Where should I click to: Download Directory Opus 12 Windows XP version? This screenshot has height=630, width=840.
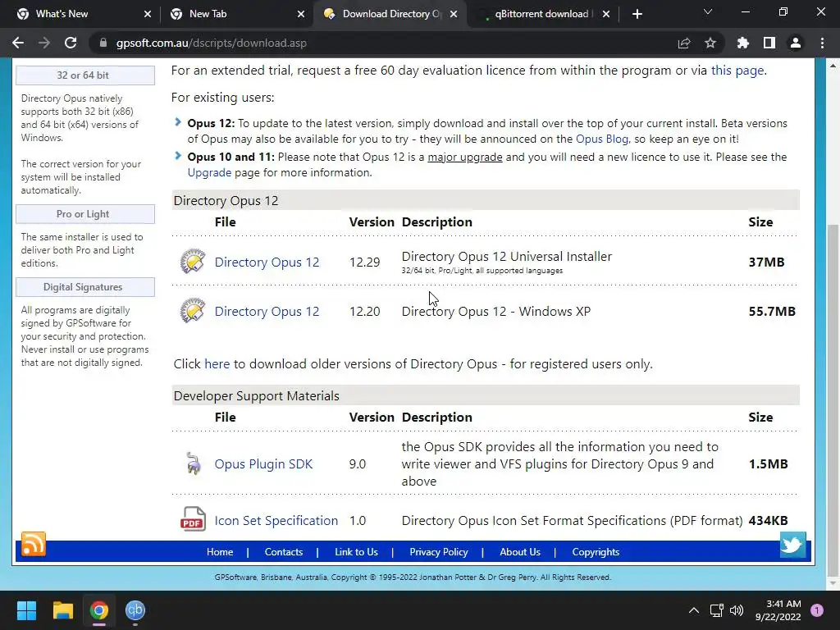point(267,311)
